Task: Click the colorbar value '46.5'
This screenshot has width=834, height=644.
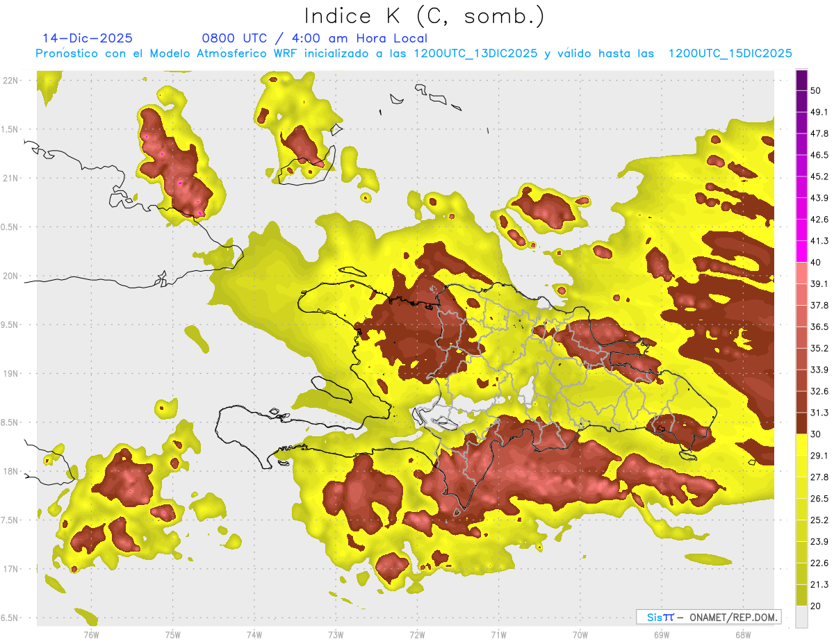Action: click(x=819, y=155)
